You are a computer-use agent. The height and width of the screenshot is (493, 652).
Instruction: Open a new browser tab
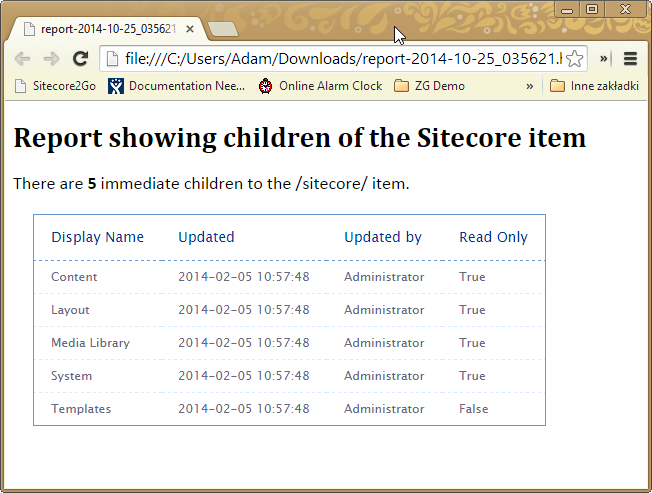[222, 29]
